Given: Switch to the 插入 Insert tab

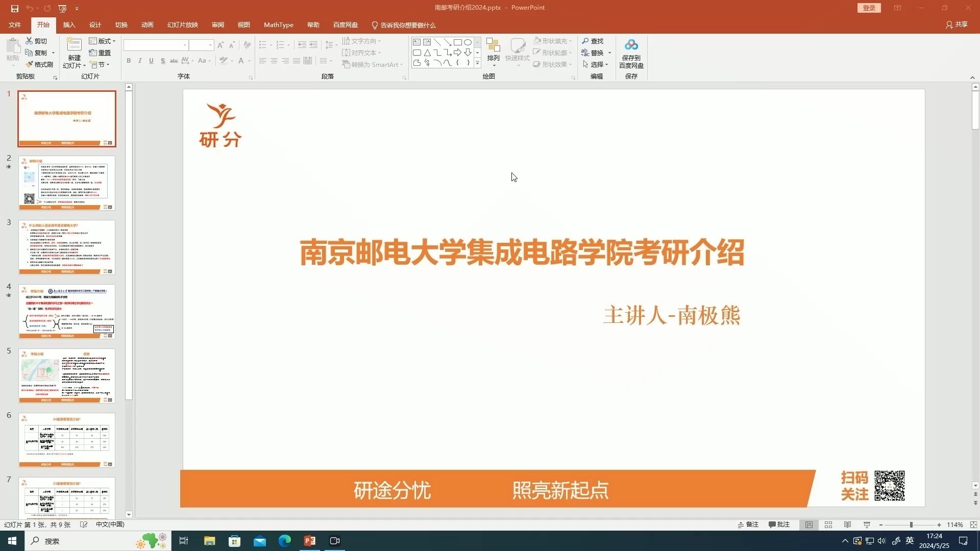Looking at the screenshot, I should pos(69,24).
